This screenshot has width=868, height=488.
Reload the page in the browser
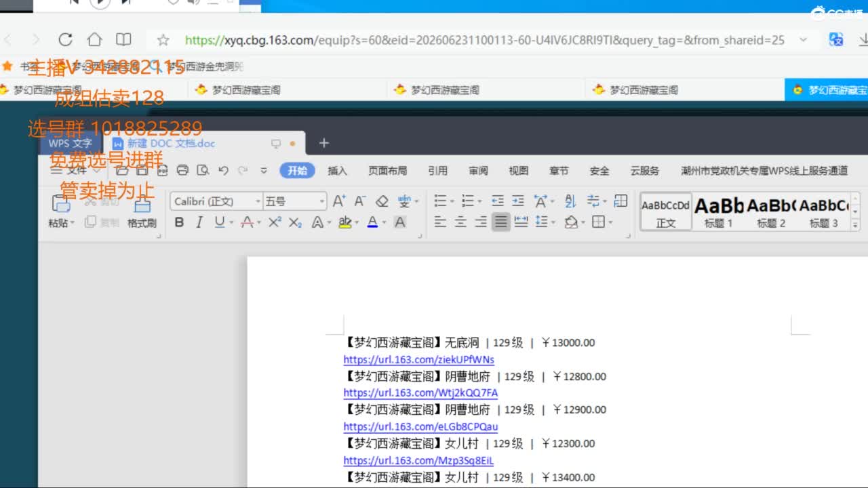coord(65,39)
